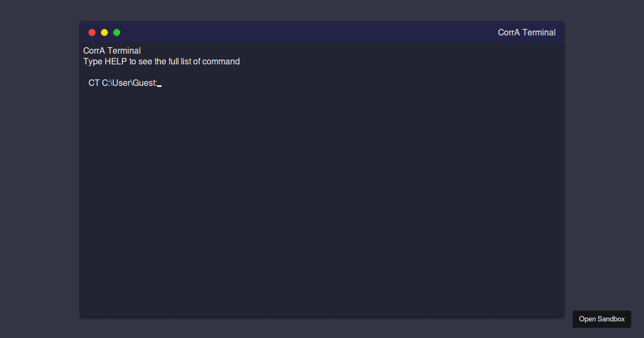Open Sandbox button at bottom right
Image resolution: width=644 pixels, height=338 pixels.
(x=602, y=319)
